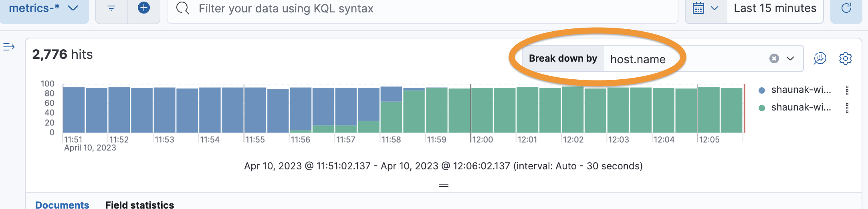Open chart options gear menu

[x=846, y=58]
